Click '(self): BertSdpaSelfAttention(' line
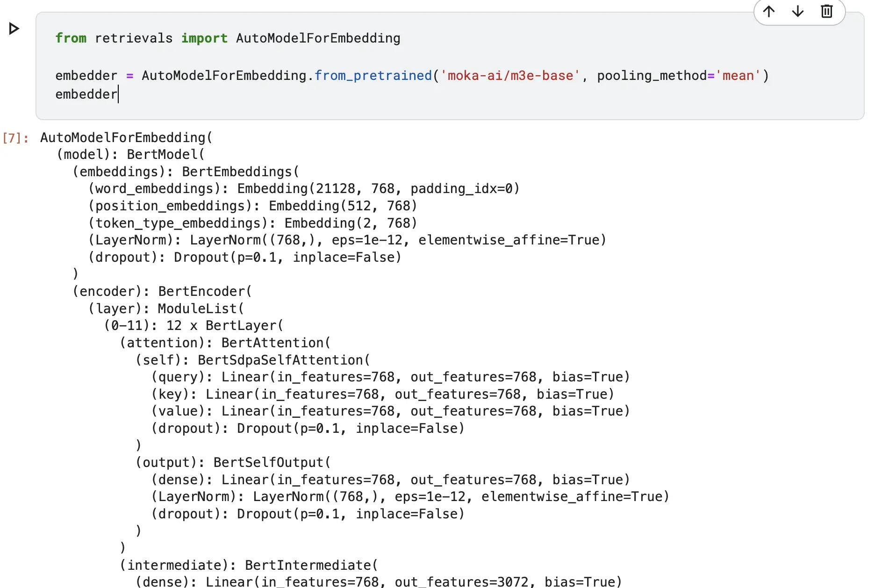889x588 pixels. click(252, 360)
